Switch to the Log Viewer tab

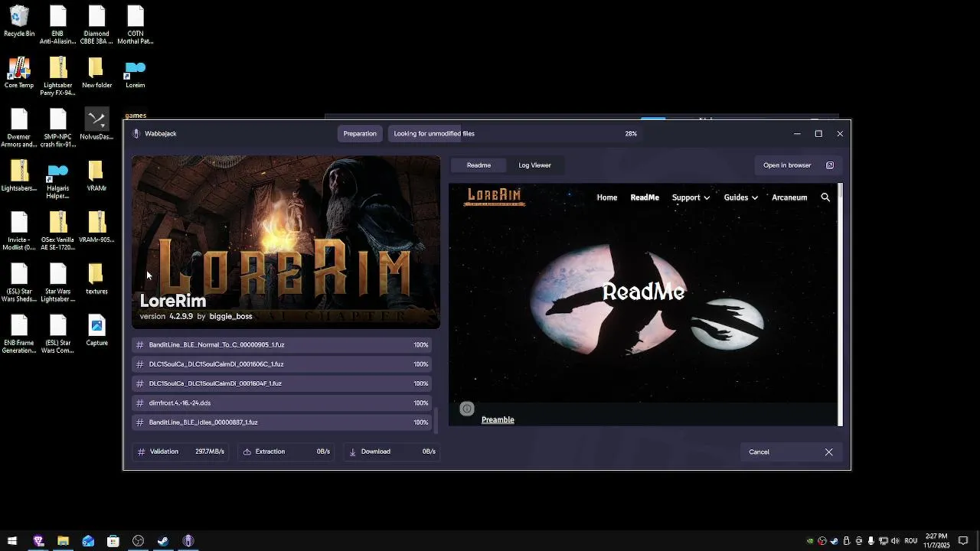point(534,165)
